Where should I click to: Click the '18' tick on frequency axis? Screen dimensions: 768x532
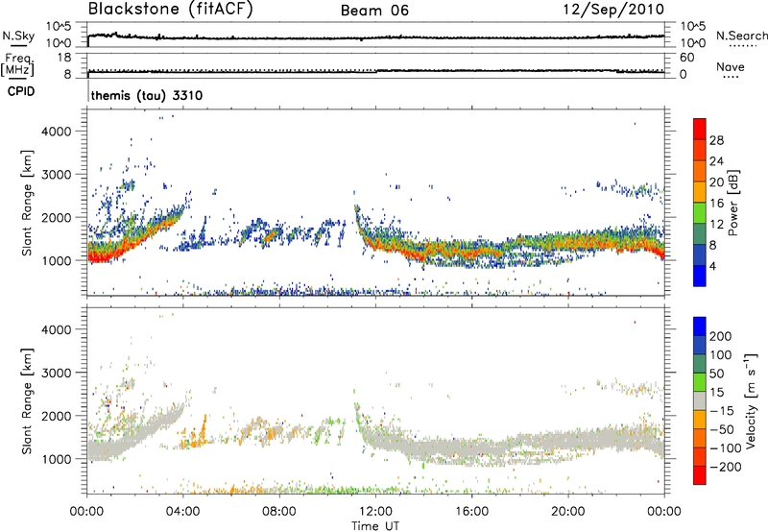[x=64, y=58]
